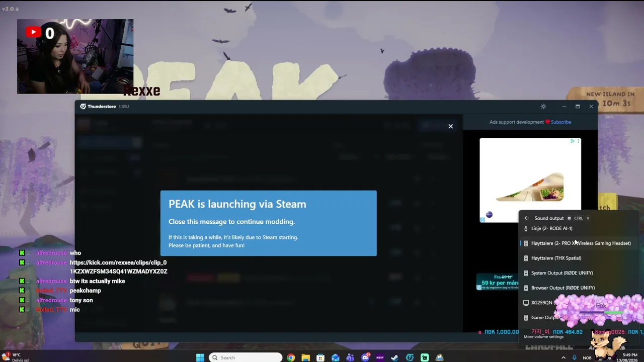Viewport: 644px width, 362px height.
Task: Click the '59 kr per mån' ad banner
Action: (x=498, y=282)
